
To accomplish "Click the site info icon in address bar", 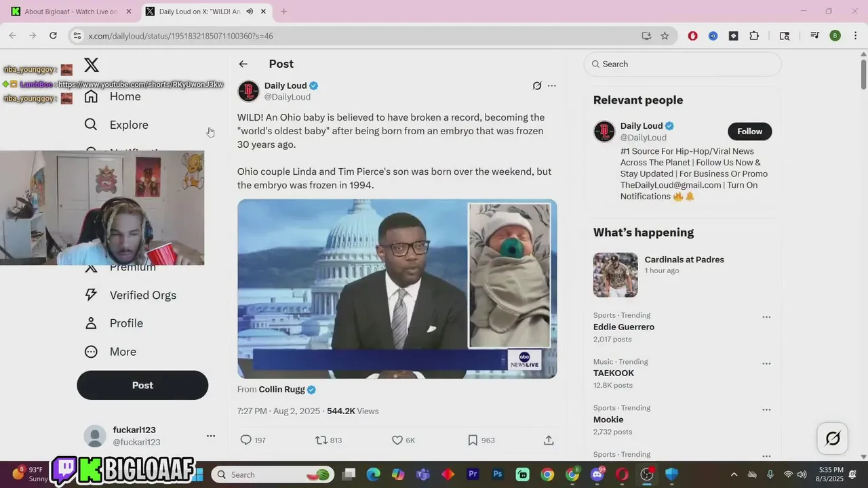I will 77,36.
